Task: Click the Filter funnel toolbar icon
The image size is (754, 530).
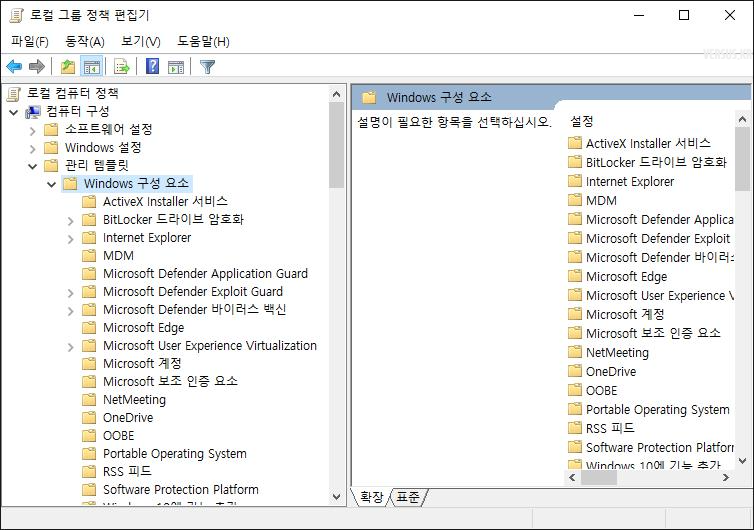Action: (x=207, y=66)
